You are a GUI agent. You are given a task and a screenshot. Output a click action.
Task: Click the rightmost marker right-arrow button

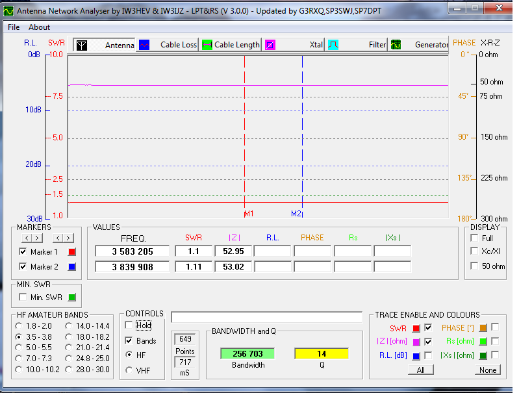pyautogui.click(x=68, y=238)
